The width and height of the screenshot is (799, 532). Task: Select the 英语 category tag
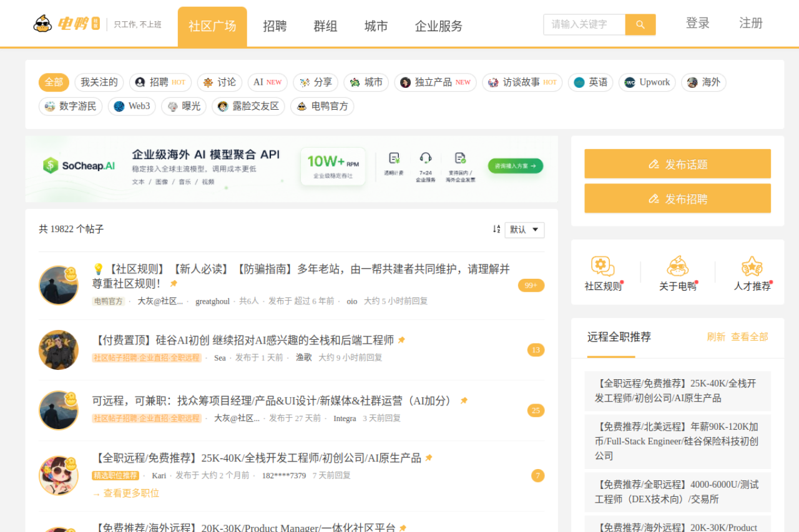[x=591, y=82]
